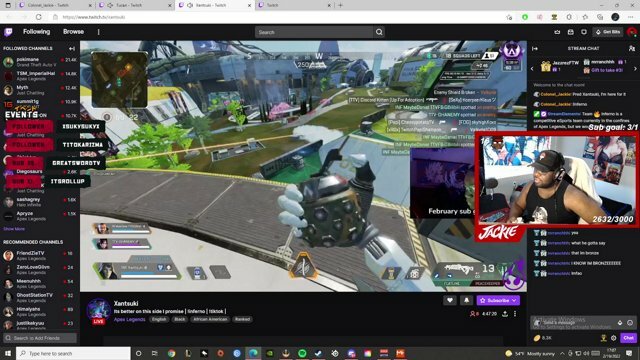Image resolution: width=640 pixels, height=360 pixels.
Task: Open Chrome from the taskbar
Action: tap(171, 353)
